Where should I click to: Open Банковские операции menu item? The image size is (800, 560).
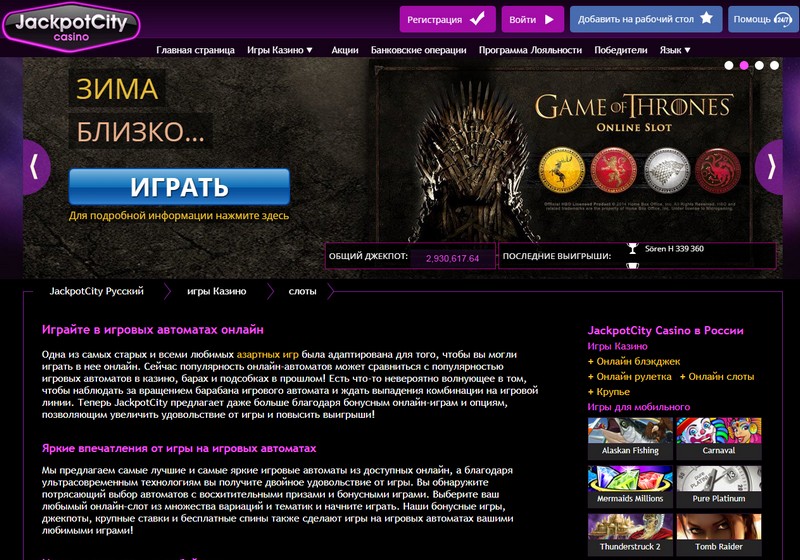418,50
